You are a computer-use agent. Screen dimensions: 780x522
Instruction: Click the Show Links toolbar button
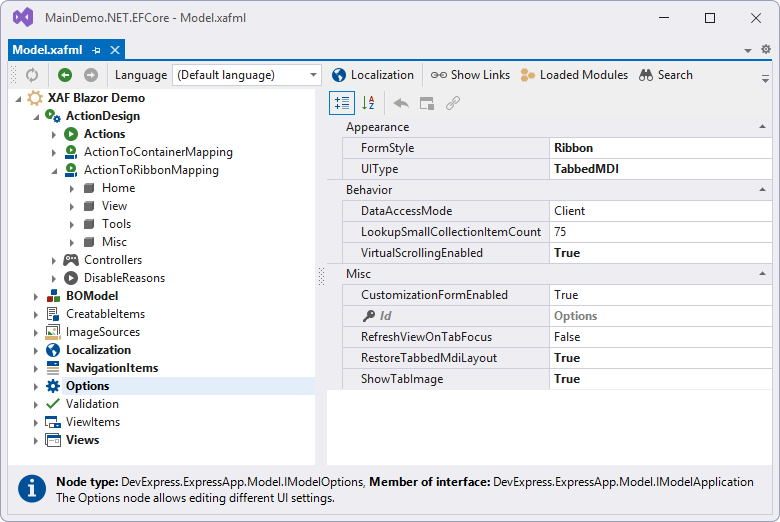pyautogui.click(x=470, y=75)
